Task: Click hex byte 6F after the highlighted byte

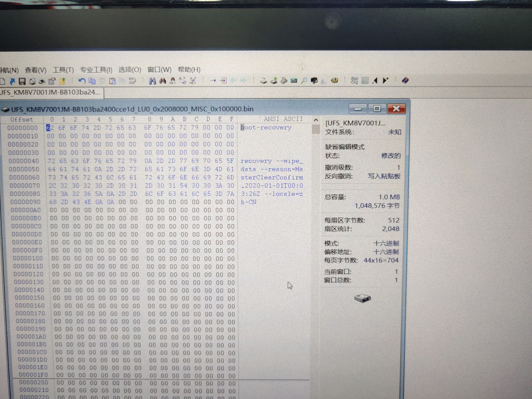Action: pos(62,128)
